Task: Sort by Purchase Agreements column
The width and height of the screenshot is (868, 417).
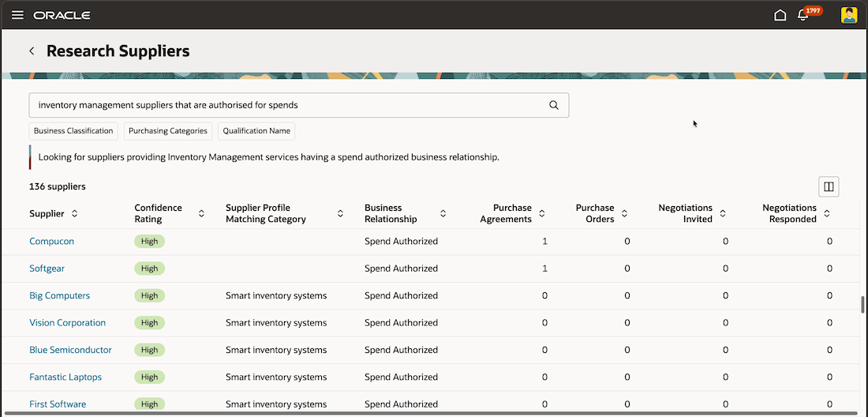Action: (542, 213)
